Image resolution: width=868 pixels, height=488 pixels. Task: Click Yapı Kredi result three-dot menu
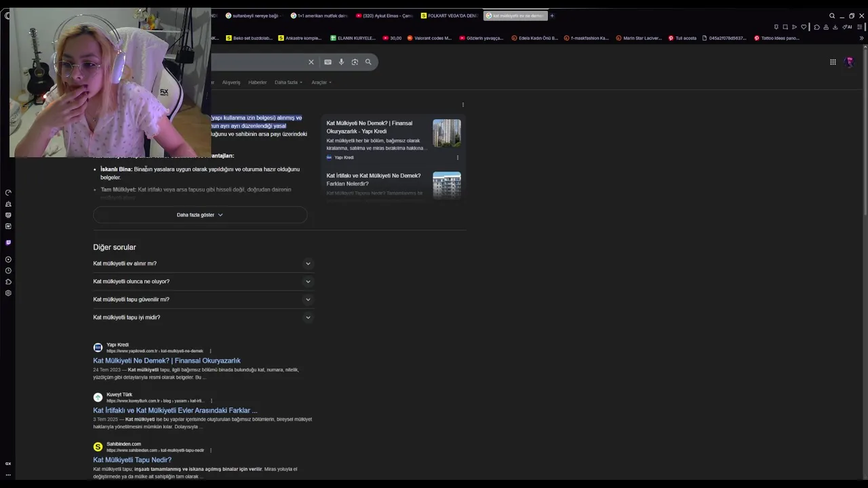tap(210, 351)
